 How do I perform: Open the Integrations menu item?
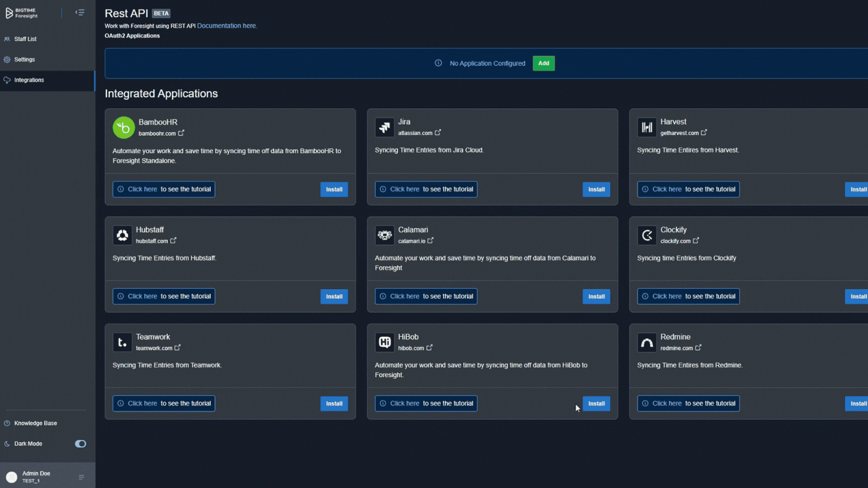(x=47, y=80)
